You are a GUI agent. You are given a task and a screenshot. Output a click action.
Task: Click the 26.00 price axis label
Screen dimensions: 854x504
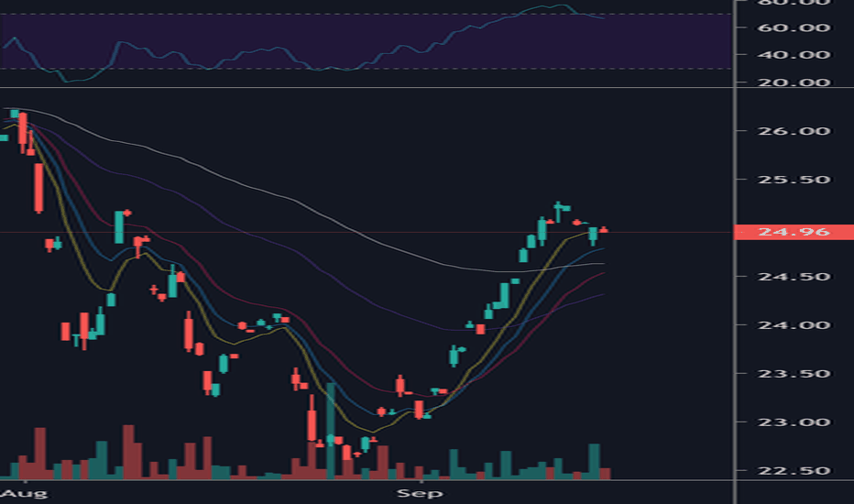794,131
